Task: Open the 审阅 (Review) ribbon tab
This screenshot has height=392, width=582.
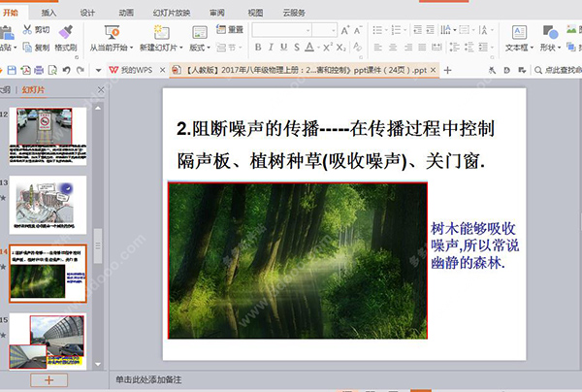Action: pos(217,13)
